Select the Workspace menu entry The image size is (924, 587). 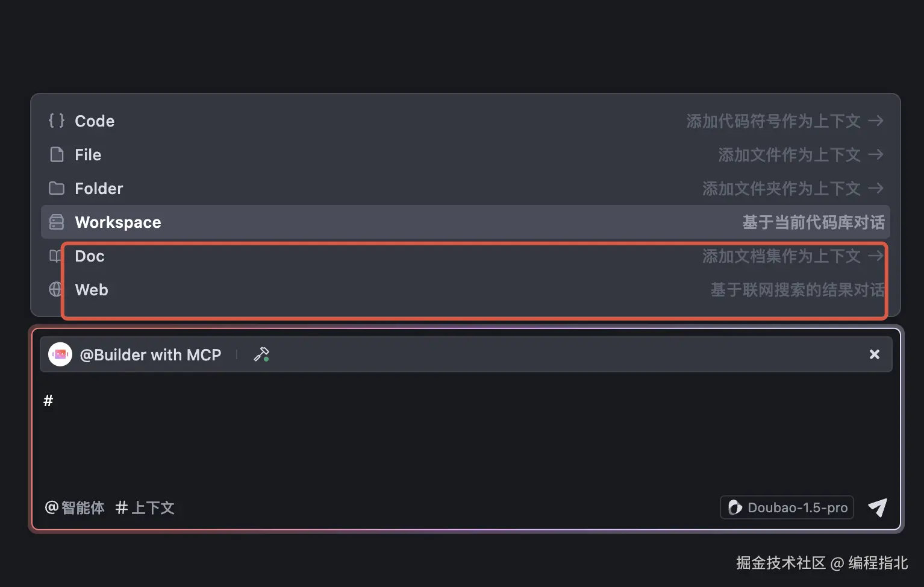[x=118, y=222]
